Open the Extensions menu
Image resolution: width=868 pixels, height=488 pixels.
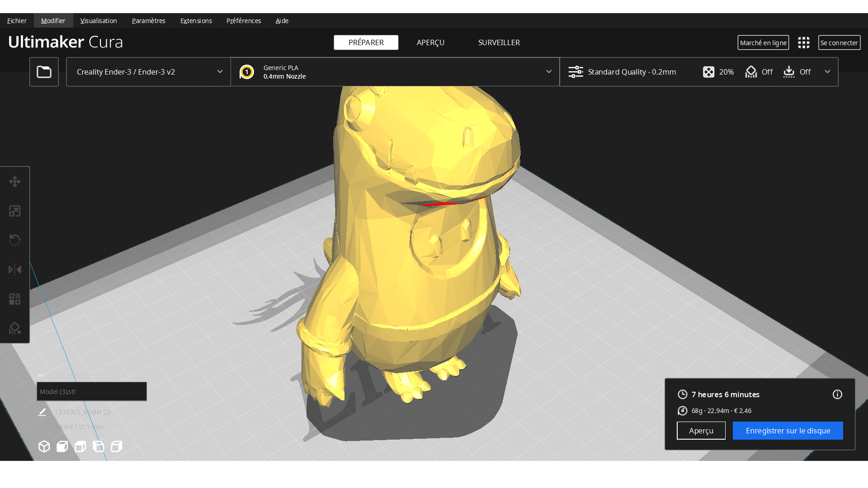[x=196, y=21]
